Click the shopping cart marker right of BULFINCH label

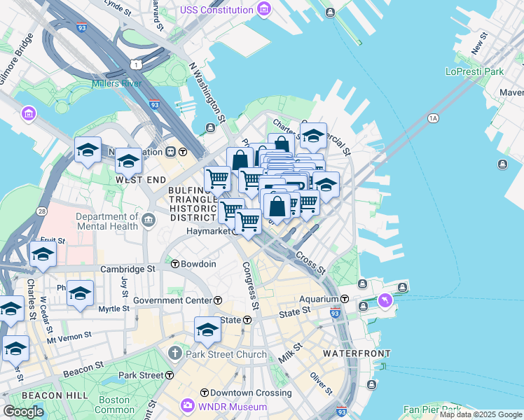tap(218, 181)
